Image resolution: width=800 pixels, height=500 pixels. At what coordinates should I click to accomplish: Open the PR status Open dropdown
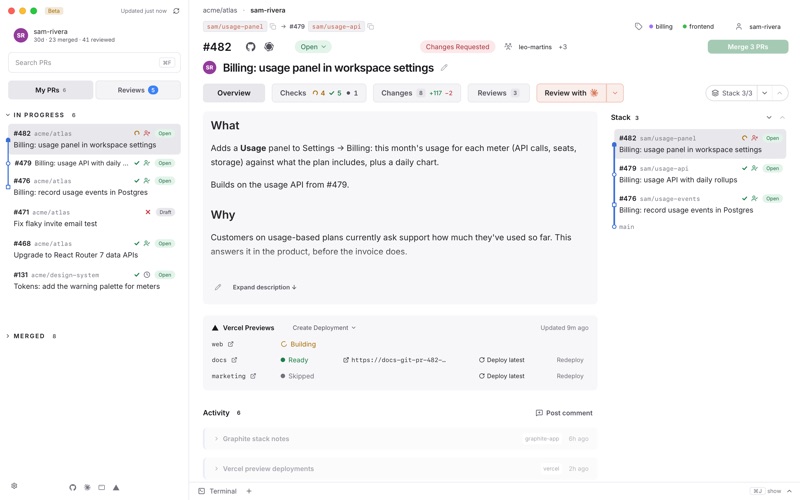313,47
